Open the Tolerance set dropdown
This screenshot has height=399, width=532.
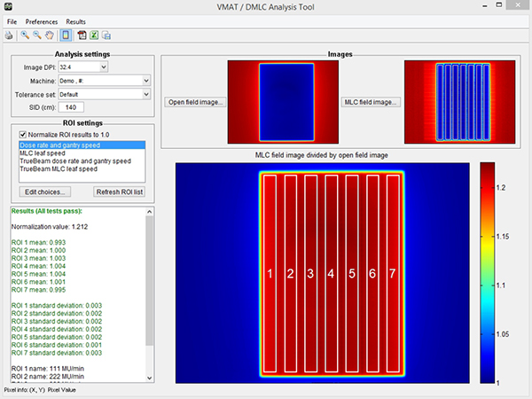(x=144, y=94)
